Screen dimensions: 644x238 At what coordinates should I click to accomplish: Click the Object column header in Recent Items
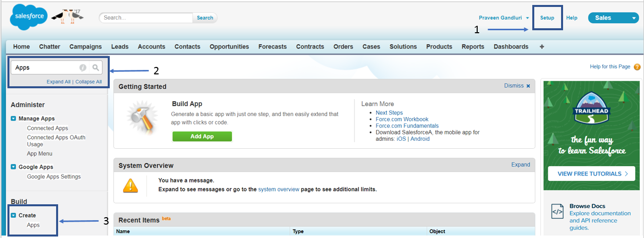point(437,231)
